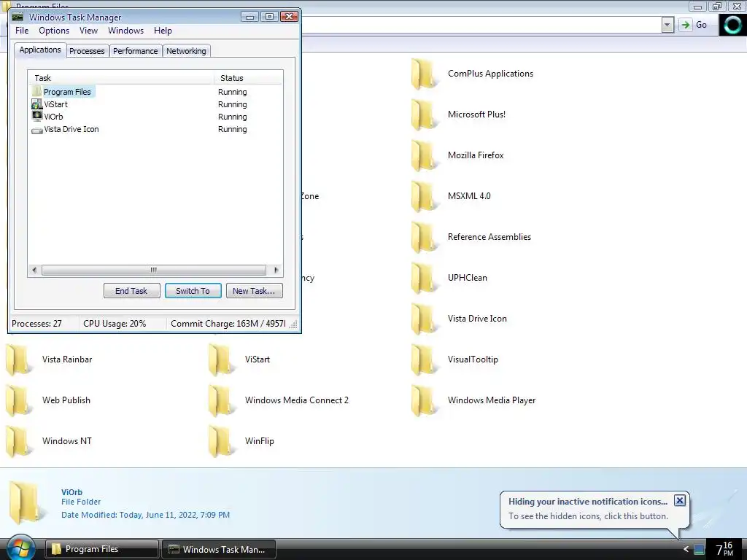Screen dimensions: 747x560
Task: Click the Commit Charge status field
Action: click(x=228, y=324)
